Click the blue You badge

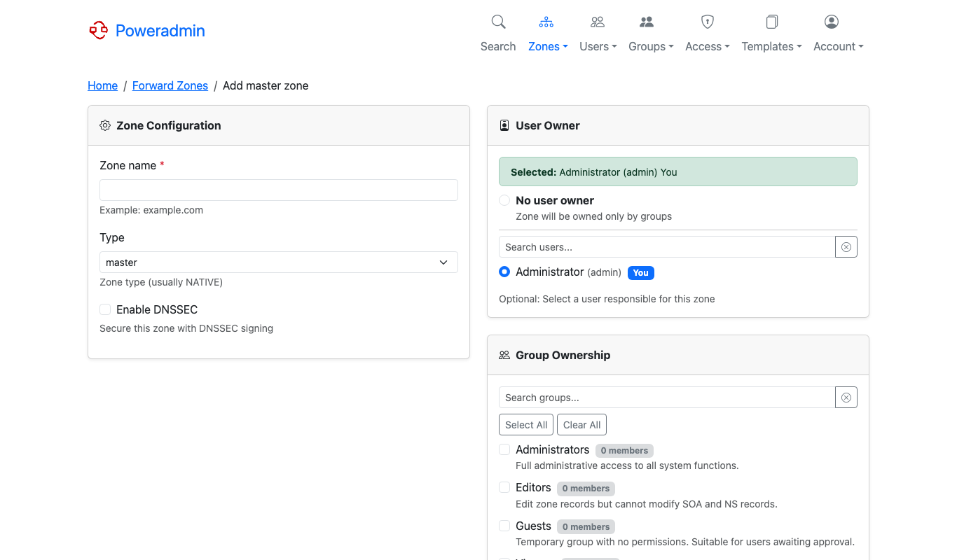click(641, 273)
